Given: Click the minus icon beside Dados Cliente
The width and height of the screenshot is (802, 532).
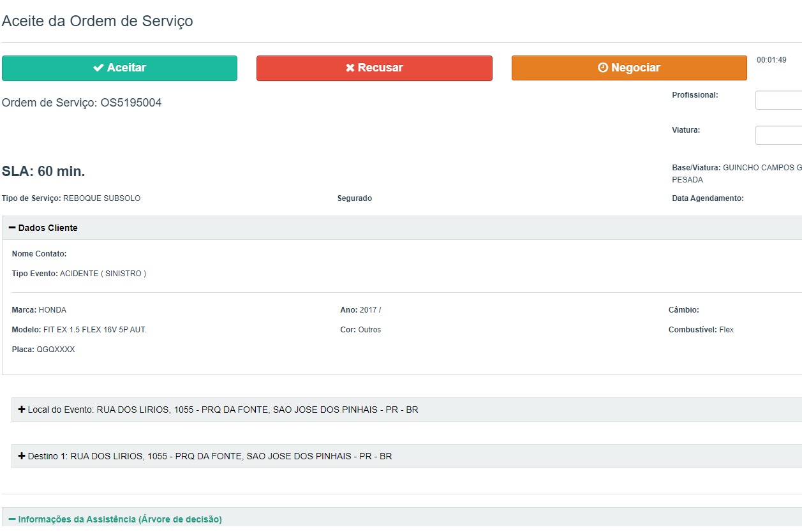Looking at the screenshot, I should [x=12, y=228].
